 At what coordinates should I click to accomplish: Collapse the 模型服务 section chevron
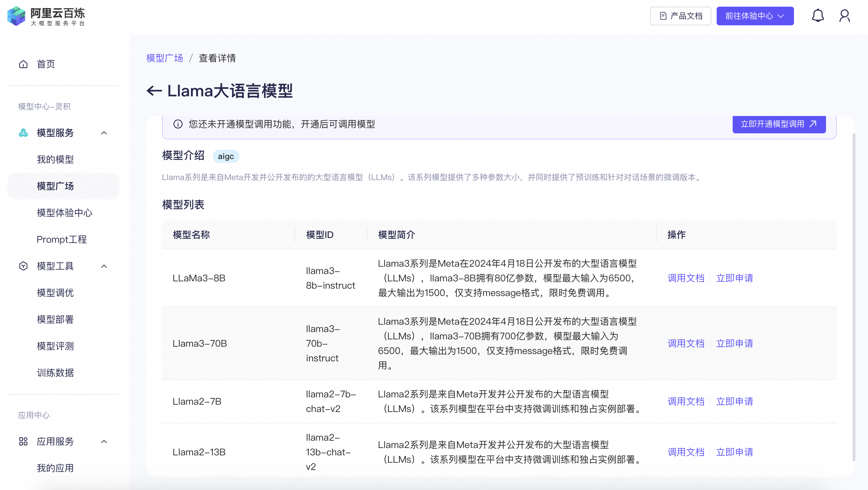(104, 133)
